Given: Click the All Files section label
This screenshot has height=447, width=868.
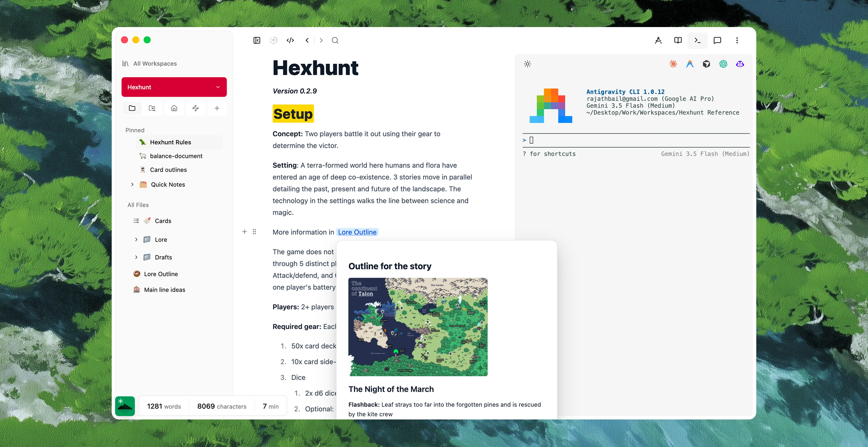Looking at the screenshot, I should (138, 205).
